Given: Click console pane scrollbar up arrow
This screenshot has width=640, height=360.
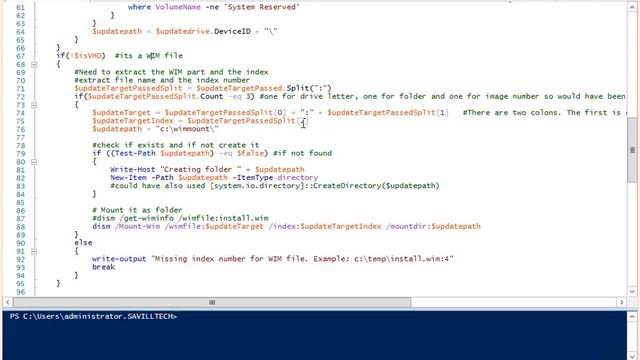Looking at the screenshot, I should [632, 316].
